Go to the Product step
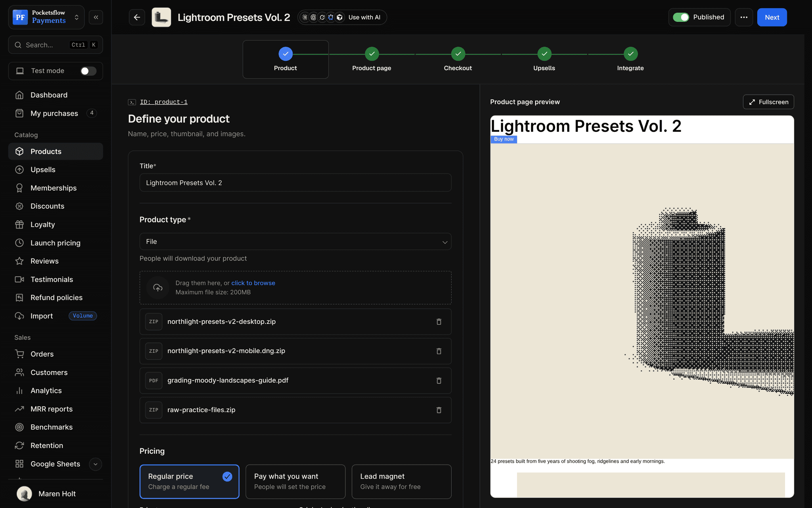The image size is (812, 508). coord(285,59)
